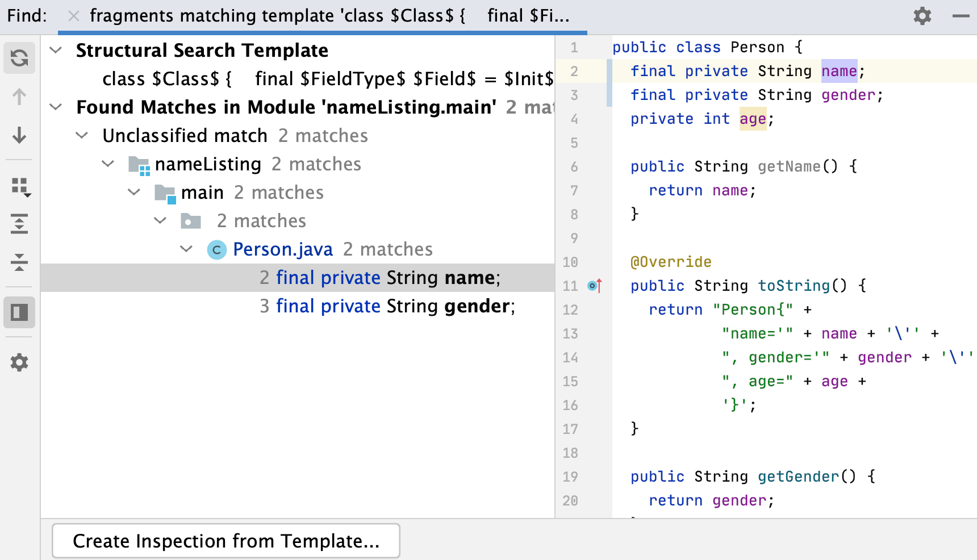Collapse the nameListing module node

click(x=108, y=164)
